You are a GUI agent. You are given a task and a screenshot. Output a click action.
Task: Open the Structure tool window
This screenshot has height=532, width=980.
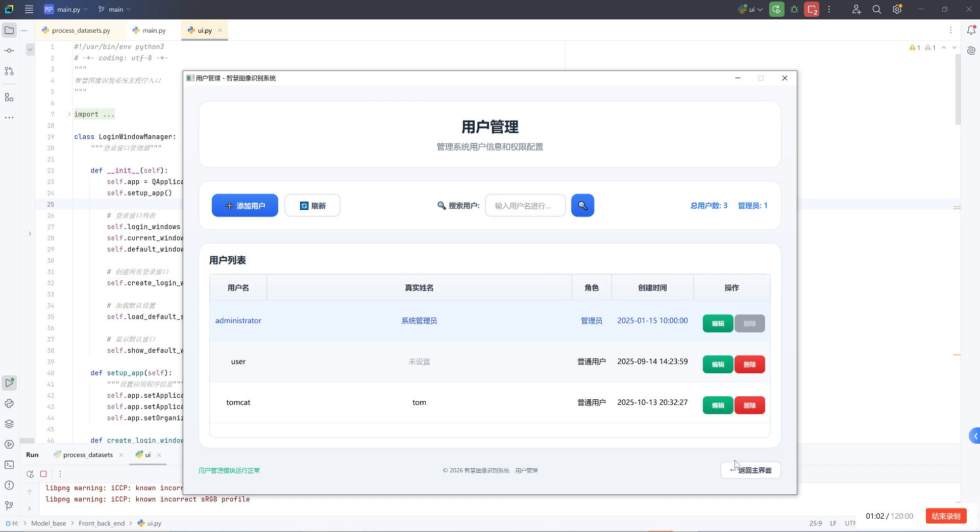pos(9,97)
